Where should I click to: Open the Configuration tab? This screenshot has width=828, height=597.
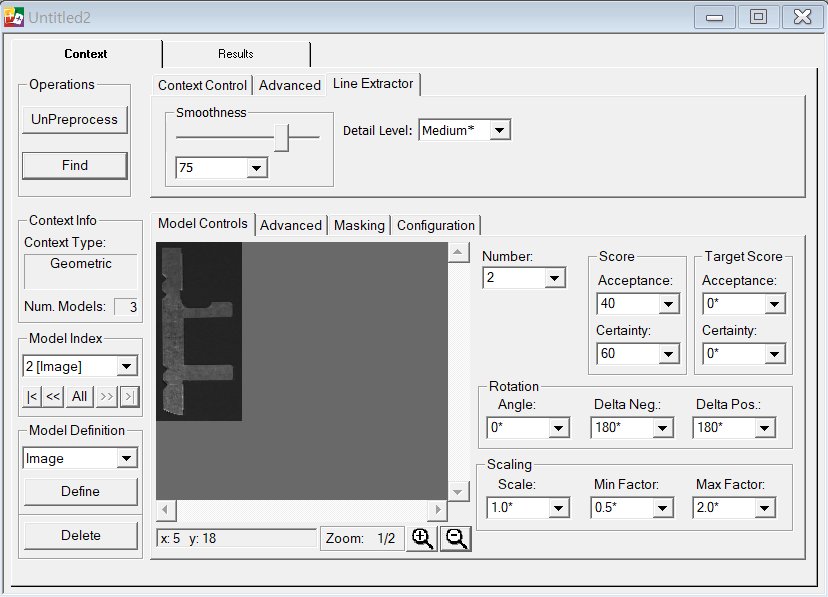point(436,225)
